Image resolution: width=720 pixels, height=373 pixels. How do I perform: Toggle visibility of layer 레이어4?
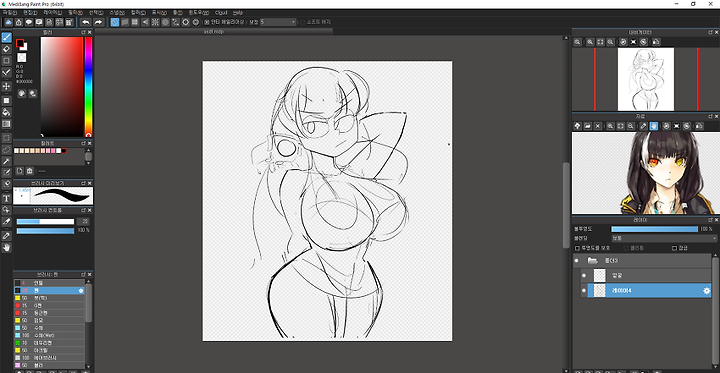(x=584, y=291)
